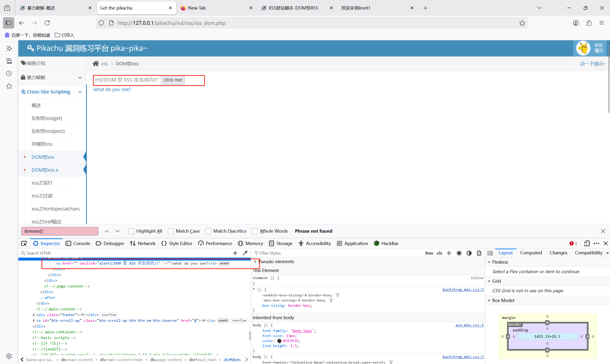Screen dimensions: 610x364
Task: Reload the current page
Action: coord(47,23)
